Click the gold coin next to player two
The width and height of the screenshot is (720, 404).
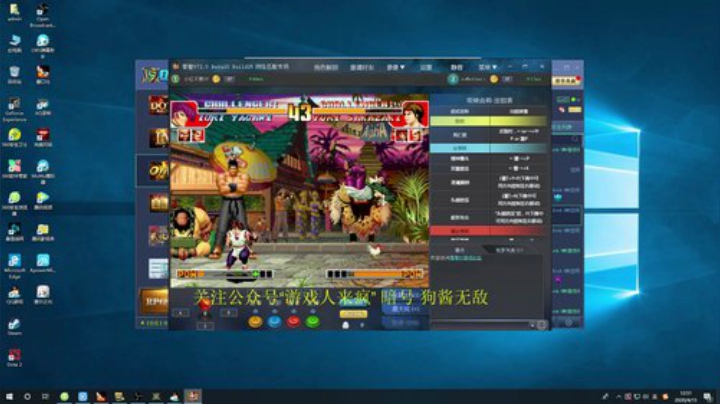click(x=494, y=79)
